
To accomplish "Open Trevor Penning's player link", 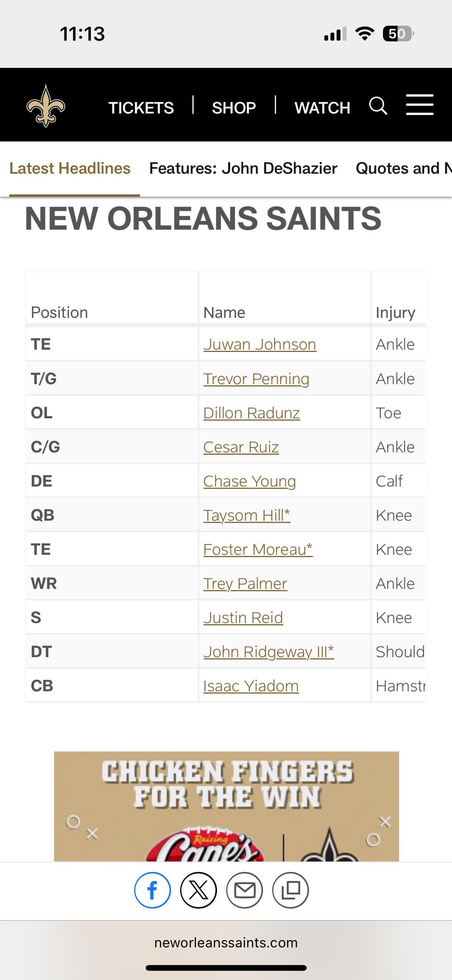I will (256, 379).
